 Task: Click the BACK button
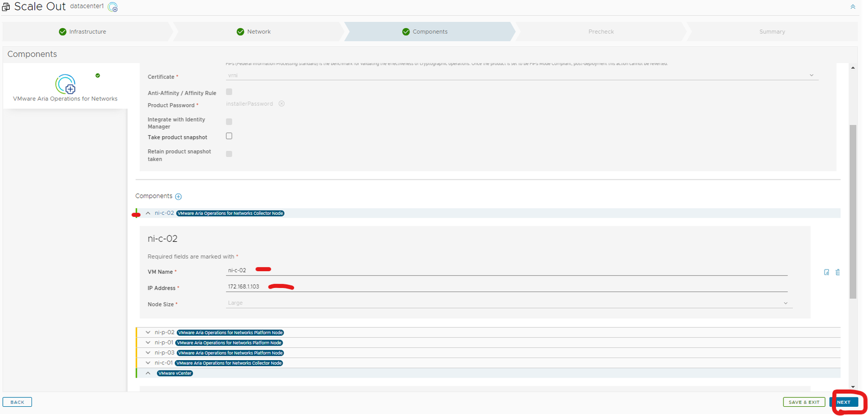click(x=17, y=402)
